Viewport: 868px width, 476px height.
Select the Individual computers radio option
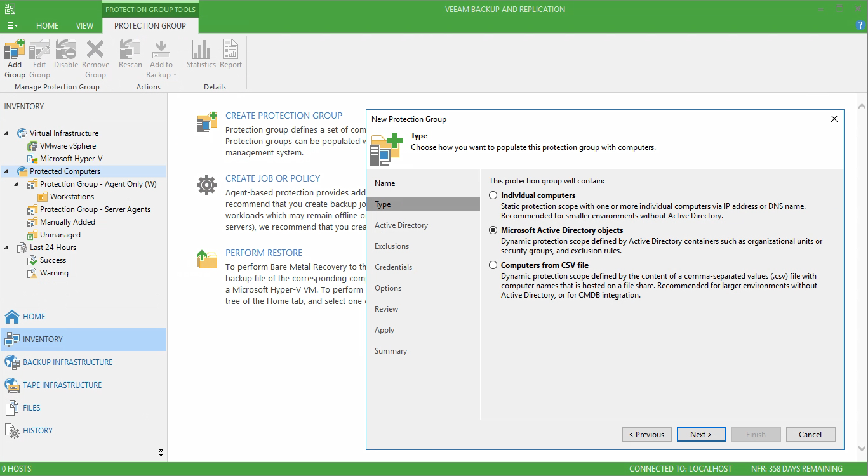click(x=493, y=195)
